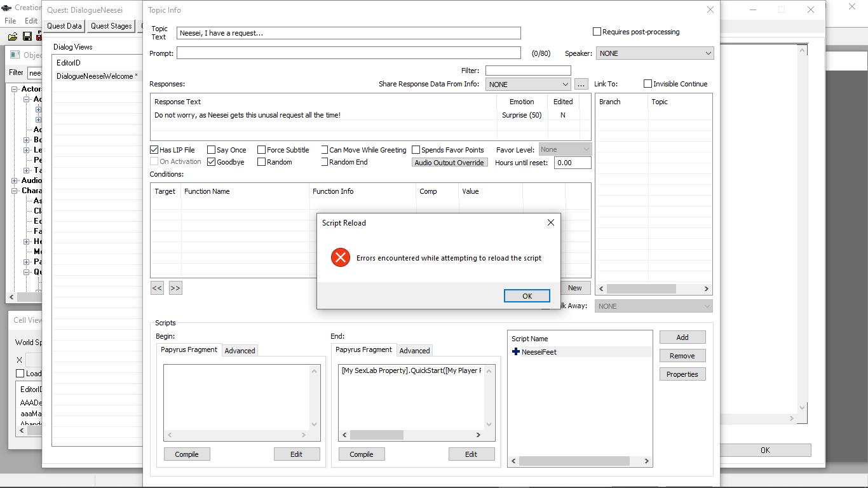The image size is (868, 488).
Task: Click the << previous info button
Action: point(157,288)
